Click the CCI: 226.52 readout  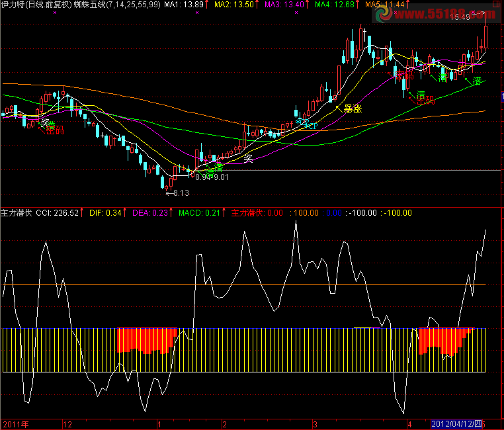[x=57, y=213]
